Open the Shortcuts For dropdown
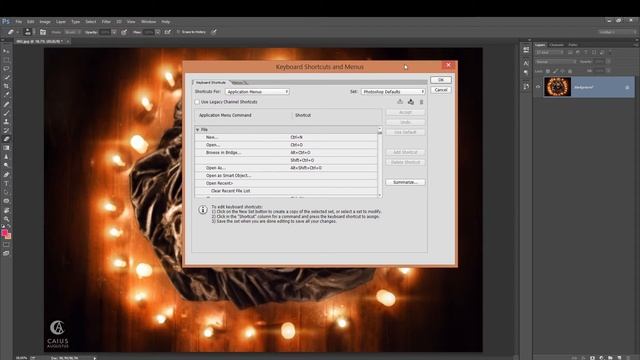The width and height of the screenshot is (640, 360). pyautogui.click(x=257, y=92)
